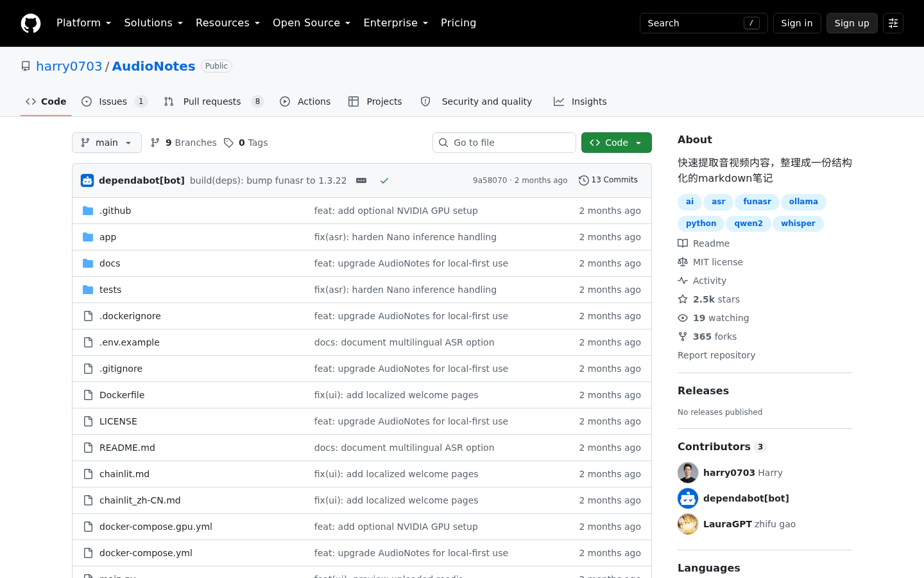Open the Contributors heading link

click(722, 446)
